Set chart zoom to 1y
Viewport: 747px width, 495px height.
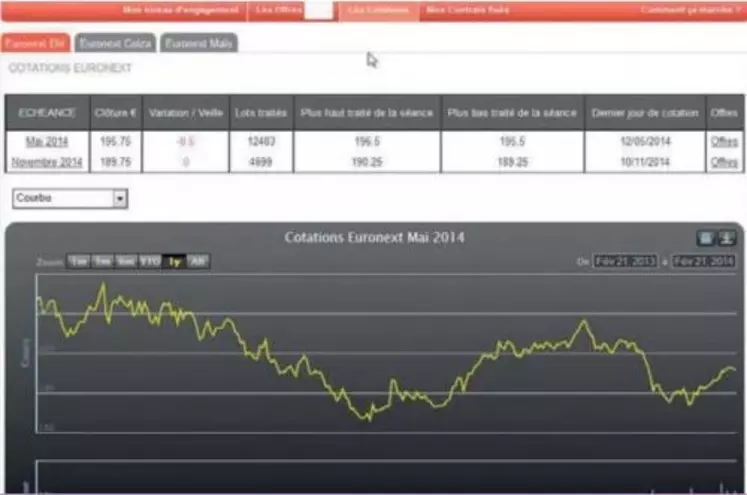[x=174, y=261]
